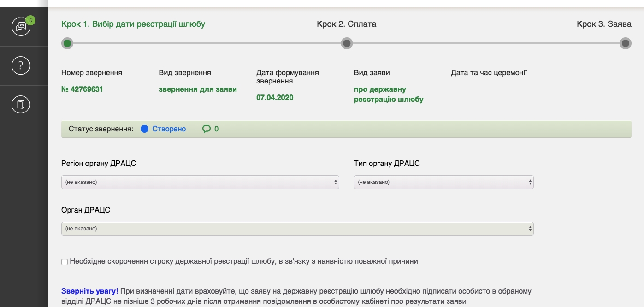Viewport: 644px width, 307px height.
Task: Click the help question mark icon
Action: pos(21,65)
